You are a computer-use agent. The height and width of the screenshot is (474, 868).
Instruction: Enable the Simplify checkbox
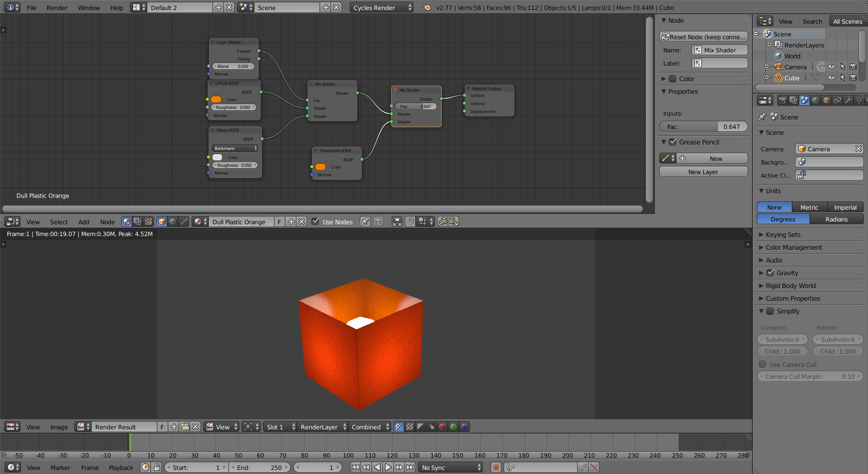click(770, 311)
